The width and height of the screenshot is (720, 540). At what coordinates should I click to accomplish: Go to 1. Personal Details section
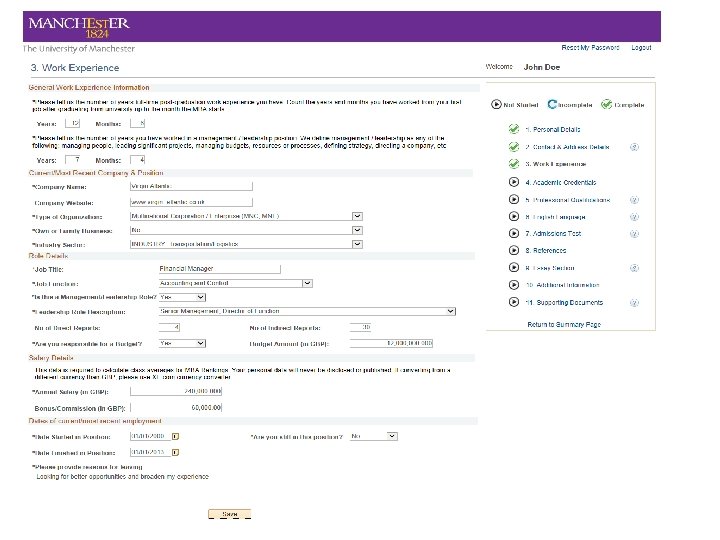553,129
